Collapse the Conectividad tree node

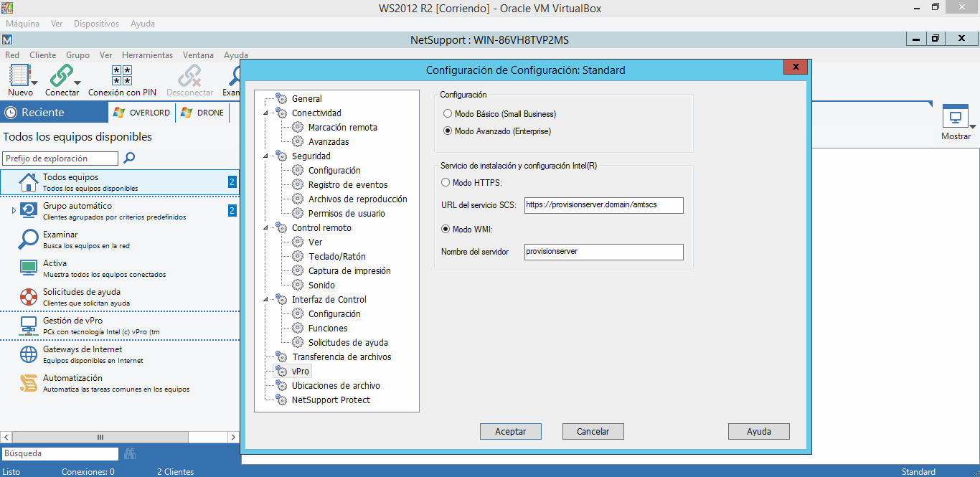266,113
